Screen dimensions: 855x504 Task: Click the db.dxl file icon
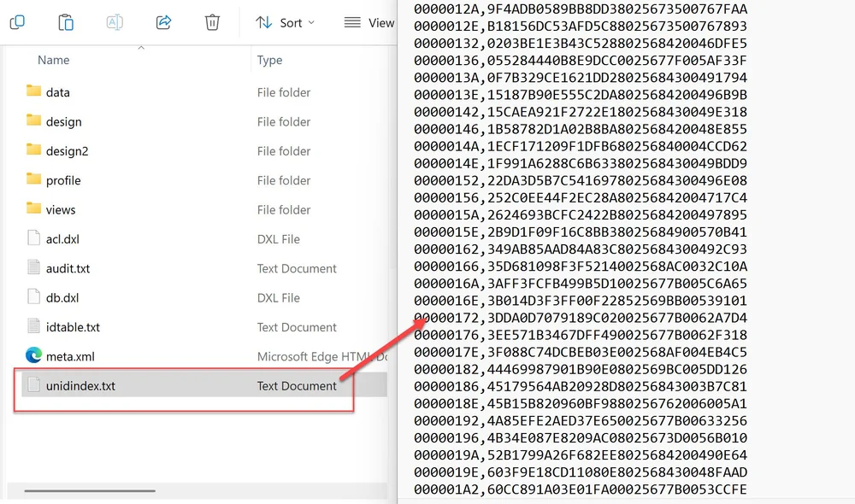(34, 296)
